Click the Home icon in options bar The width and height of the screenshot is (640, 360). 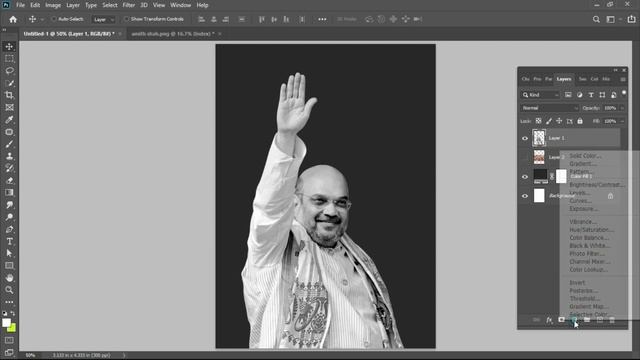(x=13, y=19)
